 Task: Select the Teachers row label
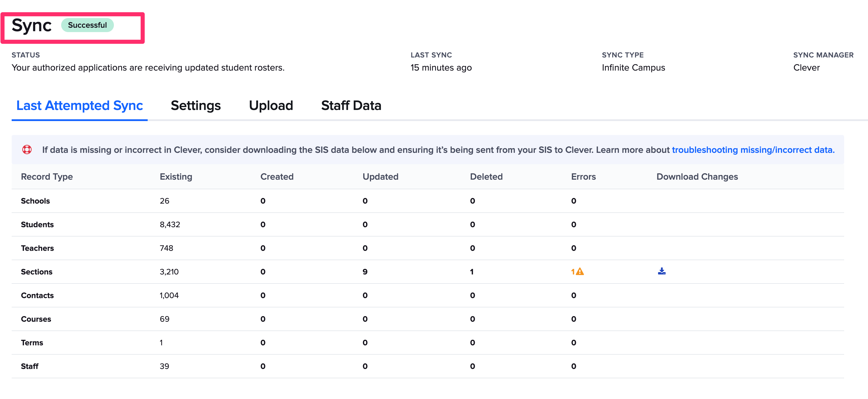click(37, 248)
